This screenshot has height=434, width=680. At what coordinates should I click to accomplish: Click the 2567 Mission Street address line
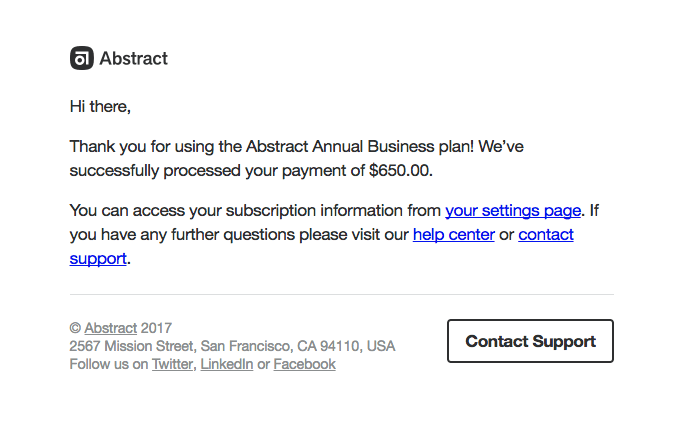232,346
